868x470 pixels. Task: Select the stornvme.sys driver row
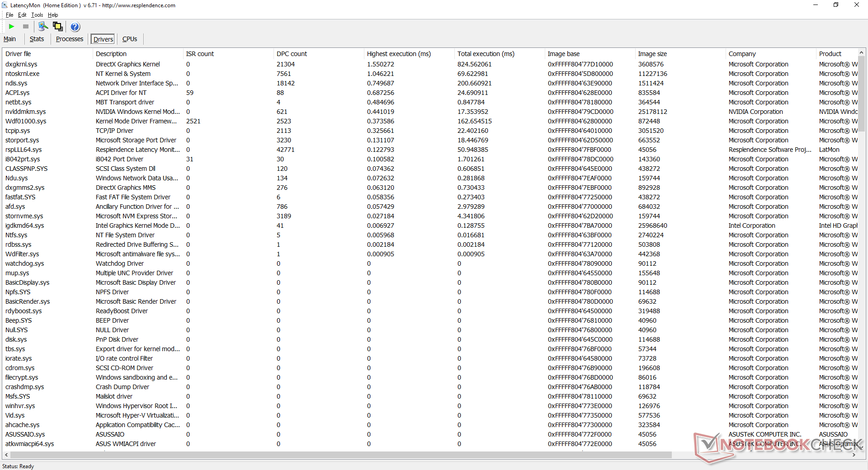pyautogui.click(x=430, y=216)
